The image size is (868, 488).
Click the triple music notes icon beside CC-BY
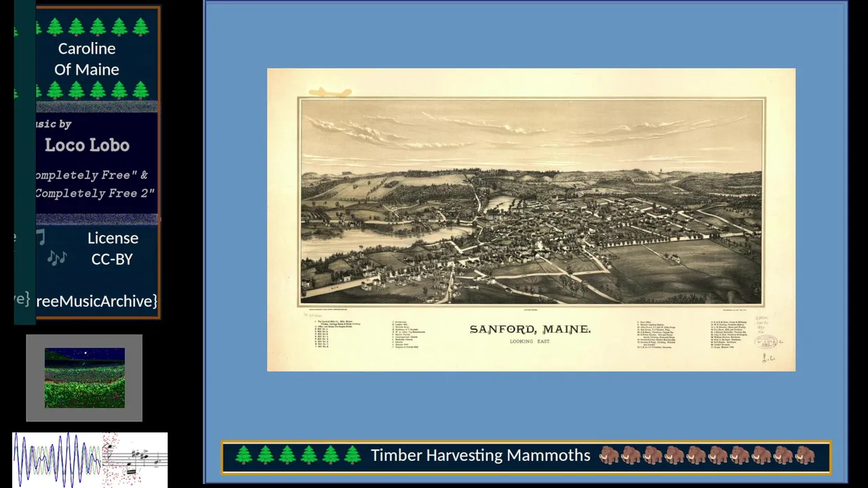tap(57, 258)
